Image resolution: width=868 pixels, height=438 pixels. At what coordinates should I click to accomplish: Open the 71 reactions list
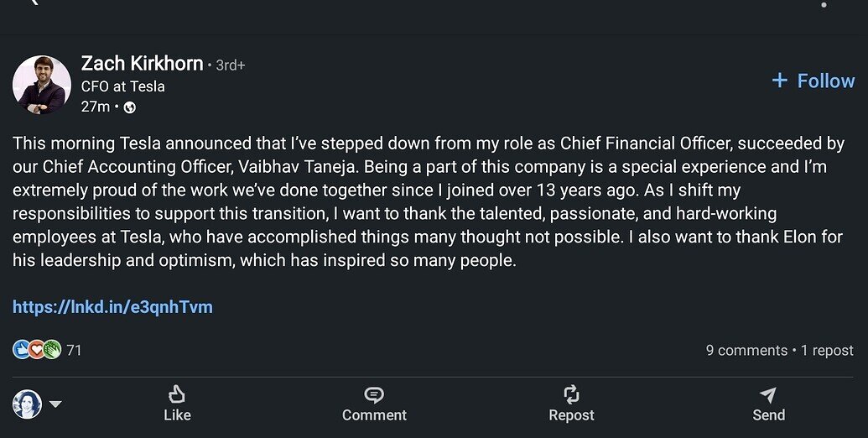click(74, 351)
